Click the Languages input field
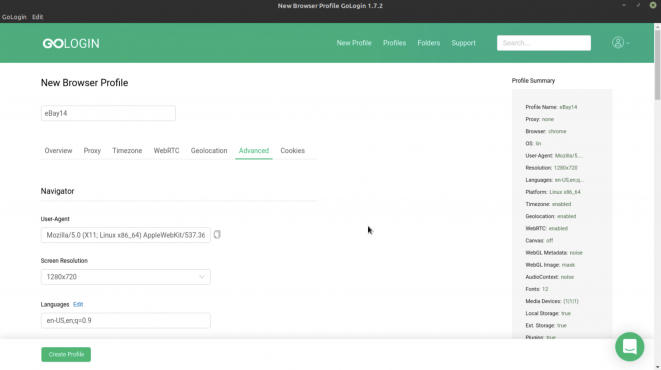 tap(126, 320)
